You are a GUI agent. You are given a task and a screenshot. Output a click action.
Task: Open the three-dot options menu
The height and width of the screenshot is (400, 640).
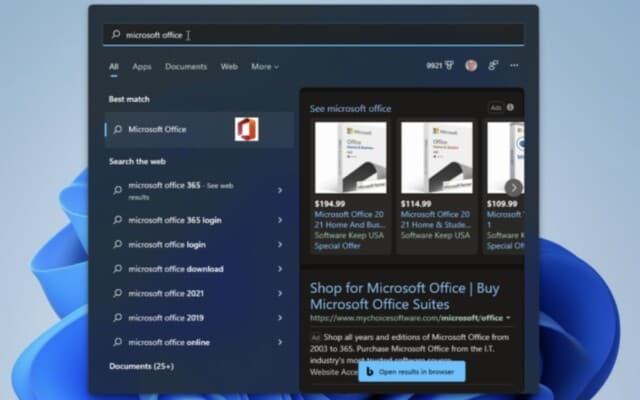point(514,65)
